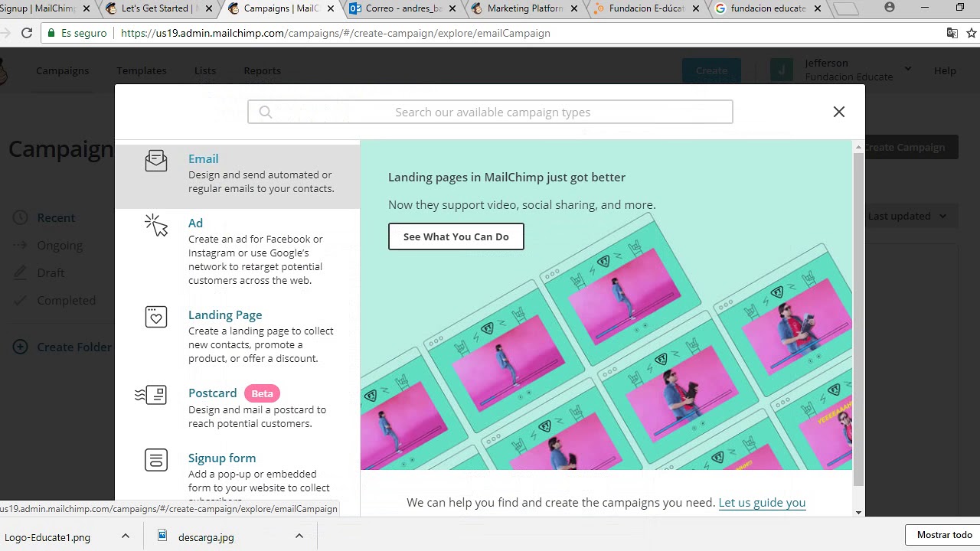Click the Signup form icon
Screen dimensions: 980x551
coord(156,460)
